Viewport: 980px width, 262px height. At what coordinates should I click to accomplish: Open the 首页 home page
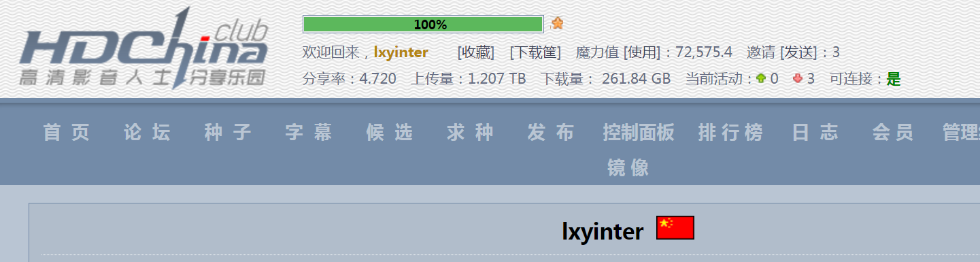[67, 132]
